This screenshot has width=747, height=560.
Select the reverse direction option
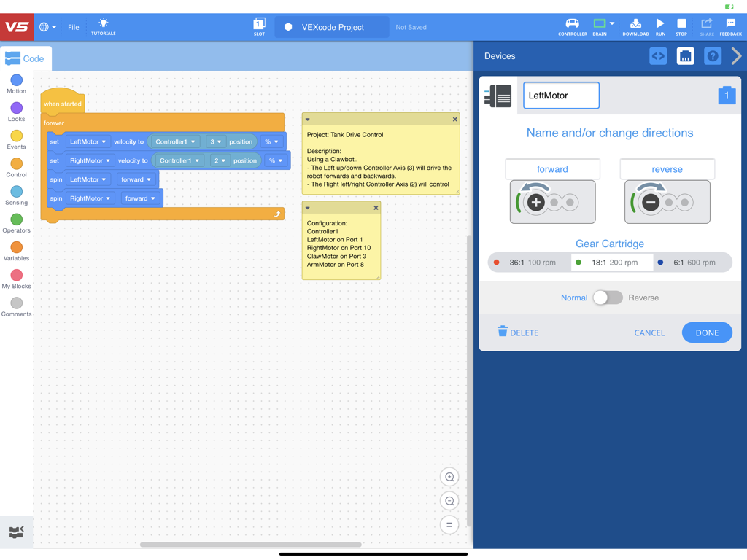(667, 168)
